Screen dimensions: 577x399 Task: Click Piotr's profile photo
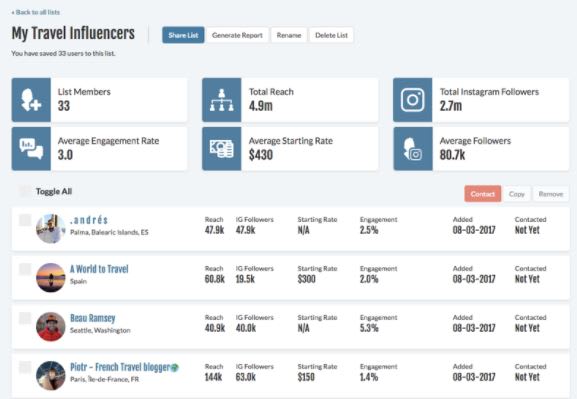tap(51, 375)
